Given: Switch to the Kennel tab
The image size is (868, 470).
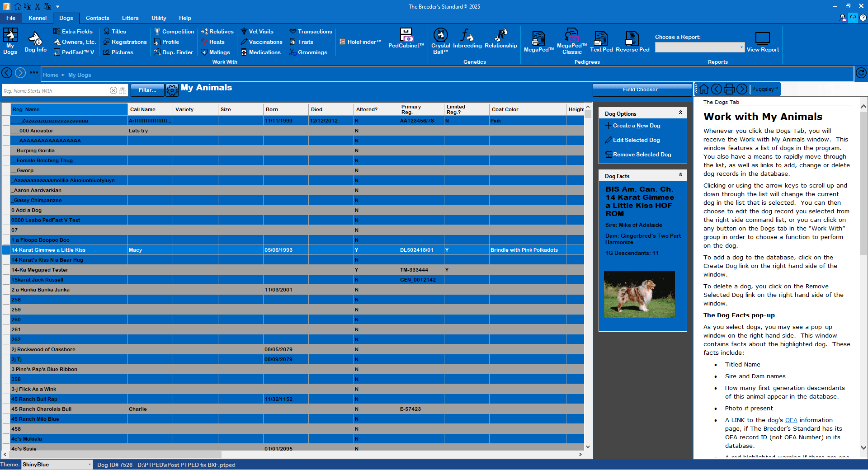Looking at the screenshot, I should click(38, 18).
